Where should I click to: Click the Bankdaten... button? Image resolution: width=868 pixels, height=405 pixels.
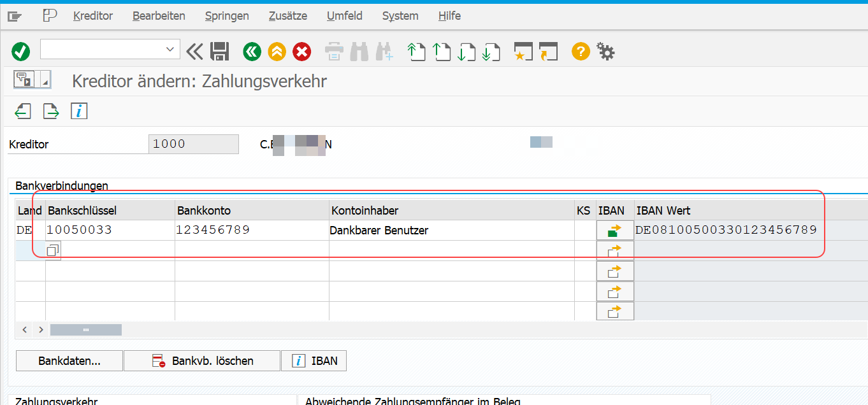(x=69, y=361)
